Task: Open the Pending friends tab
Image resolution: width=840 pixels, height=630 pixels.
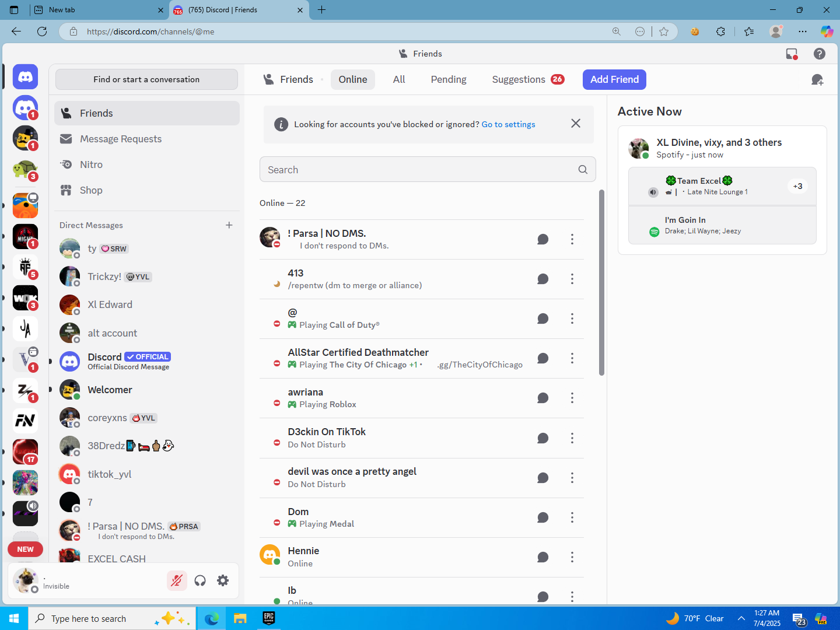Action: pos(449,79)
